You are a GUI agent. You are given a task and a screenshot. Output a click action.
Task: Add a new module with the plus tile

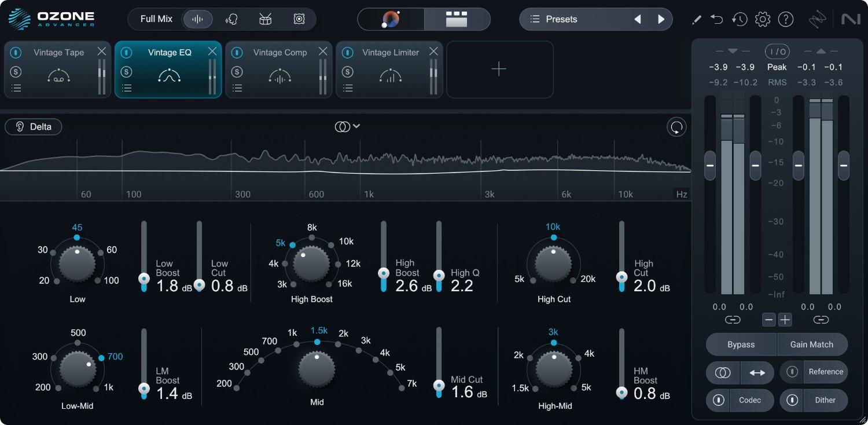499,69
